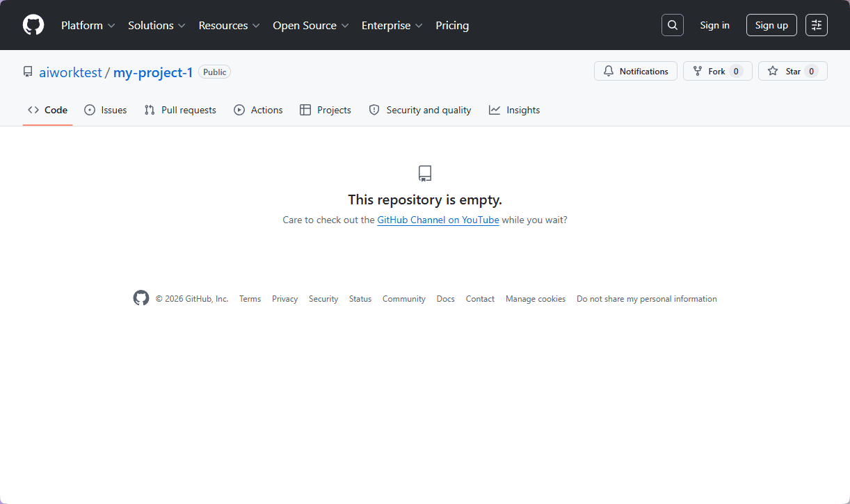This screenshot has width=850, height=504.
Task: Open the Status footer link
Action: (360, 299)
